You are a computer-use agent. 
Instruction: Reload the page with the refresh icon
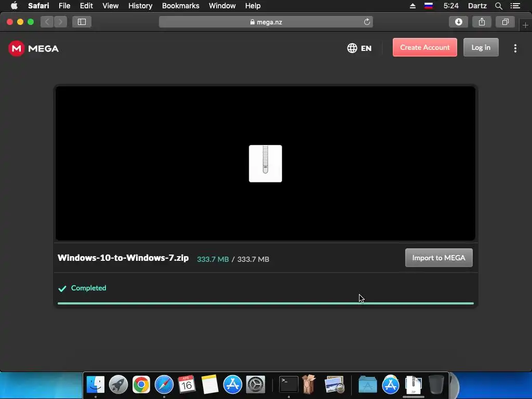pyautogui.click(x=367, y=22)
